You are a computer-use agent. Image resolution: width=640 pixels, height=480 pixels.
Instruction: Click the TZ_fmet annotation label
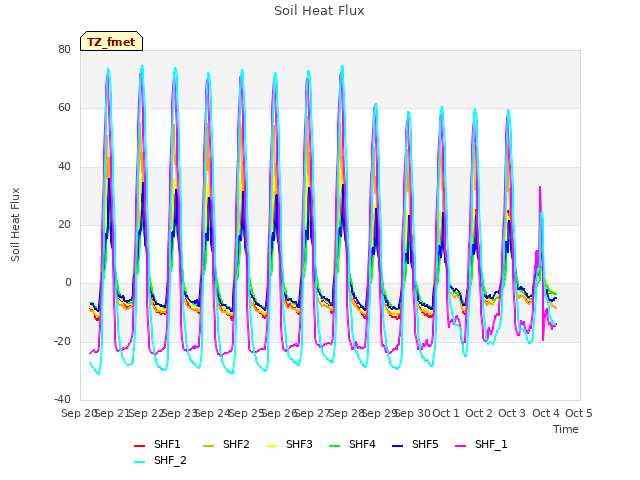click(111, 42)
